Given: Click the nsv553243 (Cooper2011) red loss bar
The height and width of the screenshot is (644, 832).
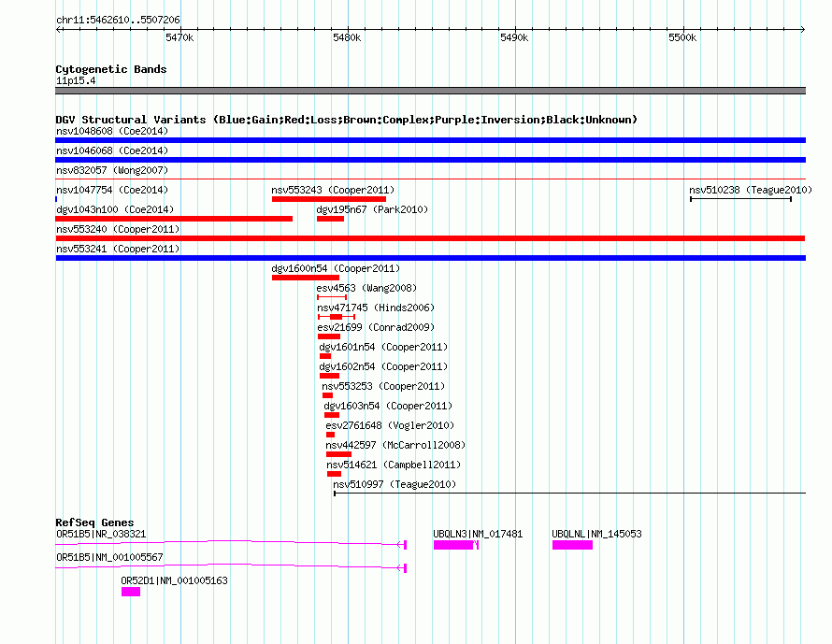Looking at the screenshot, I should pos(329,199).
